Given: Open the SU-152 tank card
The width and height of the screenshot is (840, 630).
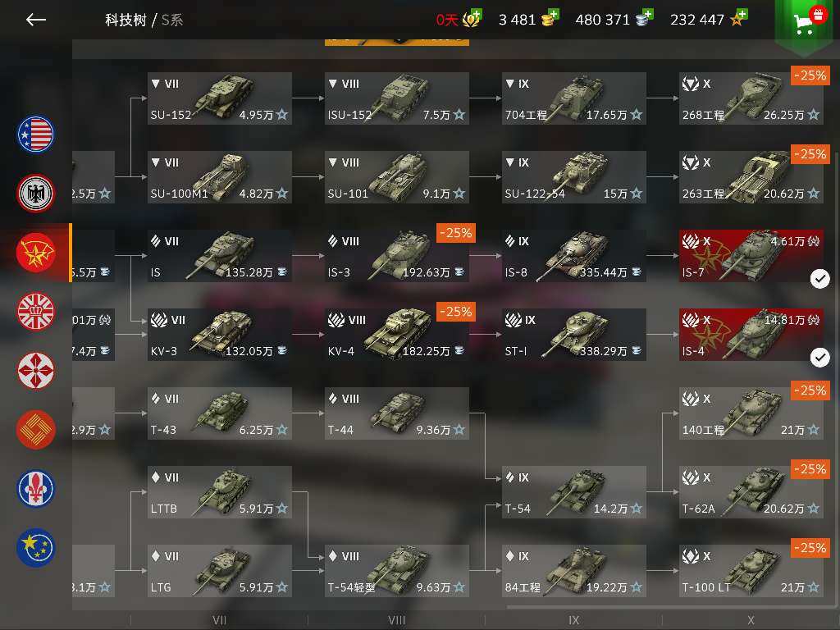Looking at the screenshot, I should click(x=220, y=98).
